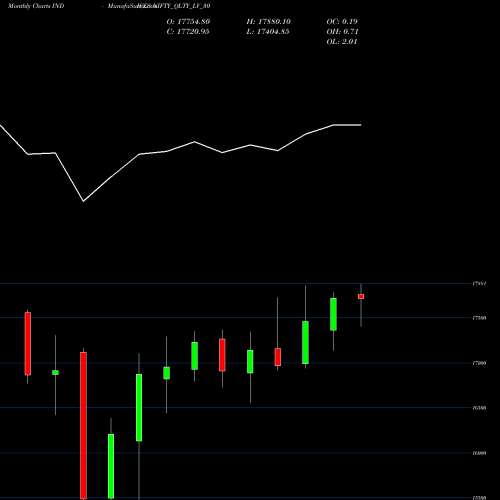Click the close value 'C: 17720.95'
Viewport: 500px width, 500px height.
(x=188, y=32)
